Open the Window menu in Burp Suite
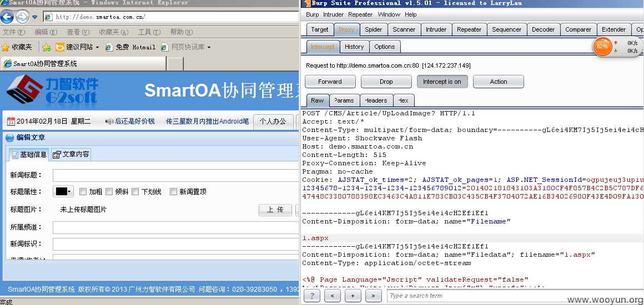The width and height of the screenshot is (644, 305). tap(389, 14)
